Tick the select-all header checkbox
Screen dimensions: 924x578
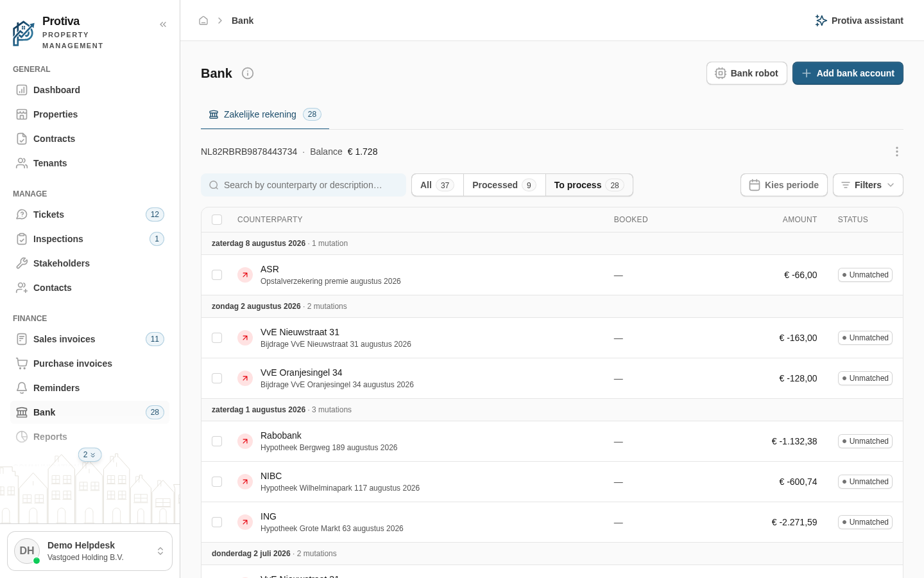click(217, 220)
